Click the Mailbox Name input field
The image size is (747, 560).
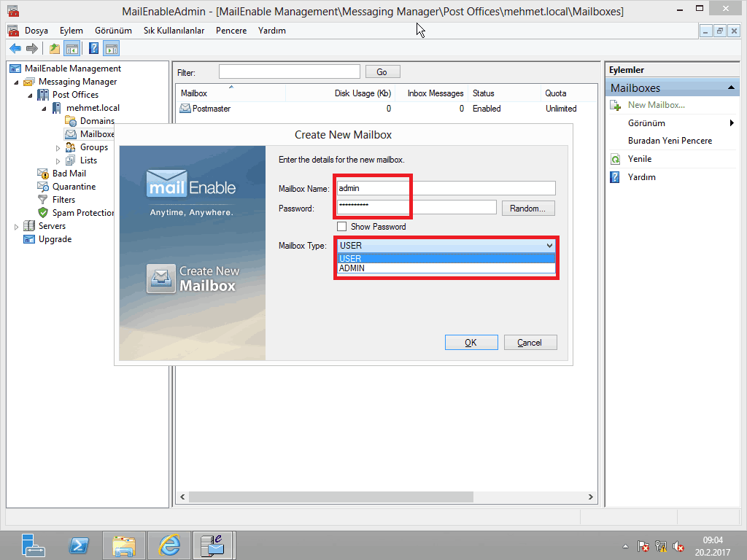coord(445,188)
